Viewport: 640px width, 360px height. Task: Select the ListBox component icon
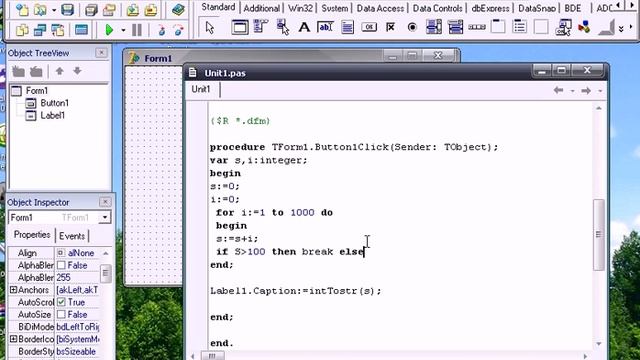(434, 27)
